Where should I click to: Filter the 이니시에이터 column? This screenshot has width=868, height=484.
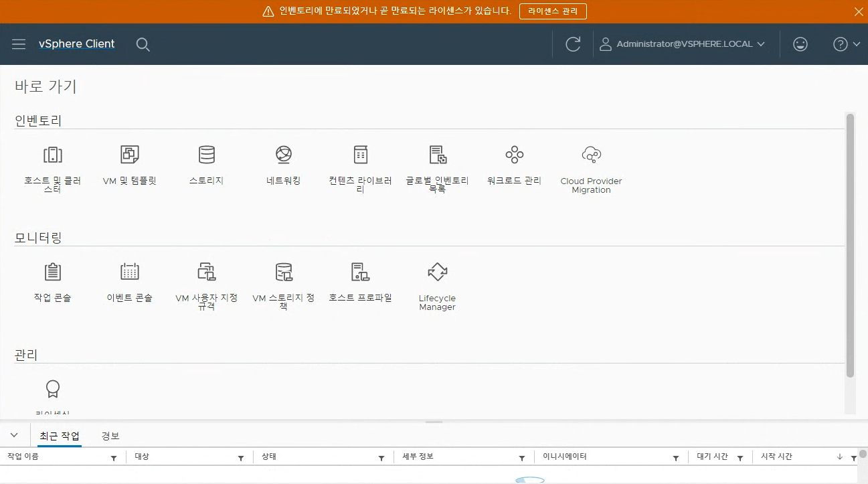pyautogui.click(x=676, y=458)
